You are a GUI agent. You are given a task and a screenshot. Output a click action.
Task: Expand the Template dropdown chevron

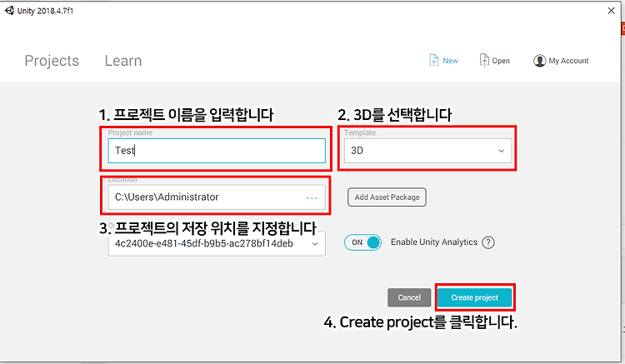tap(502, 151)
